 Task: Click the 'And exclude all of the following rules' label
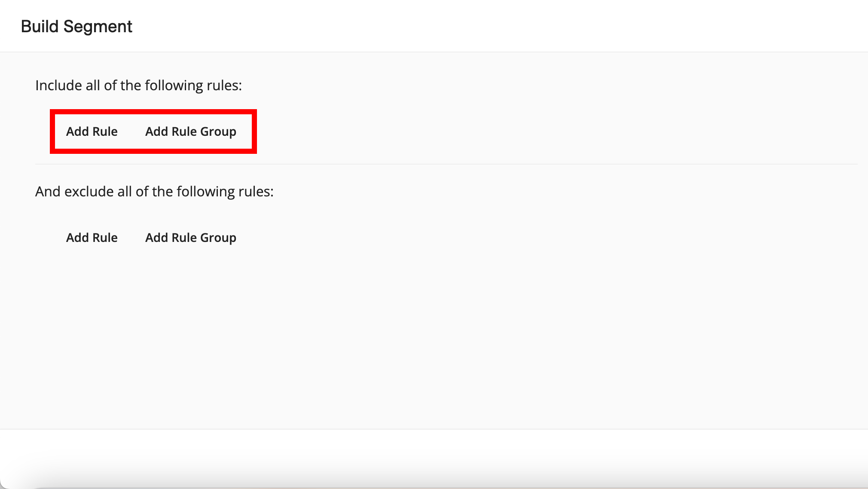pyautogui.click(x=154, y=192)
